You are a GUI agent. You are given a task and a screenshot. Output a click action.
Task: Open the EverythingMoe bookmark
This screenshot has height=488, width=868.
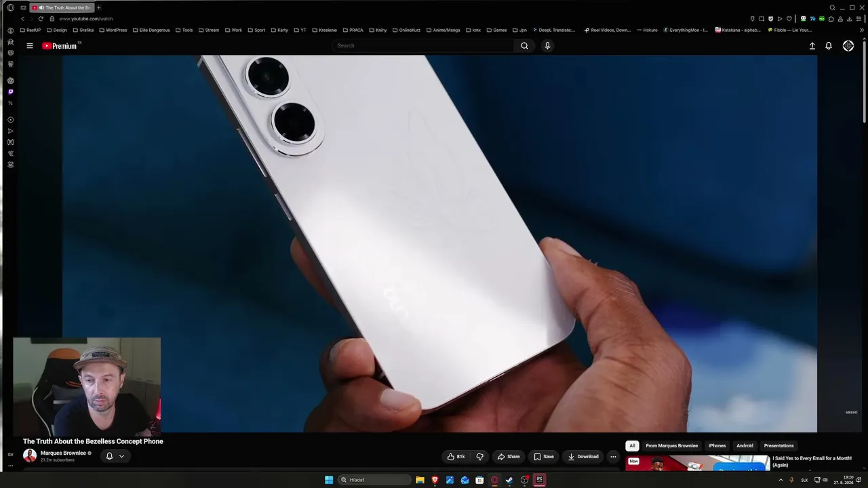point(686,30)
